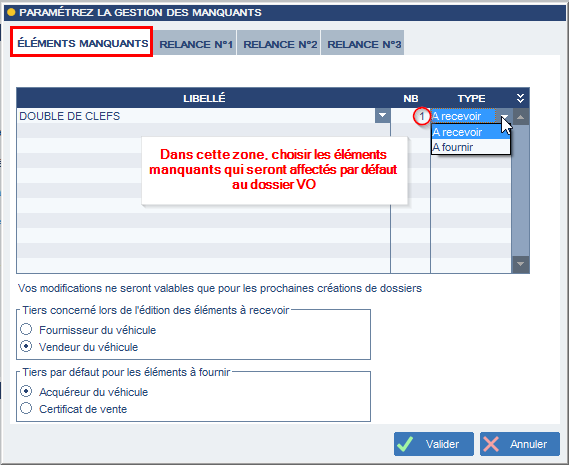
Task: Click the LIBELLÉ column header
Action: click(x=204, y=98)
